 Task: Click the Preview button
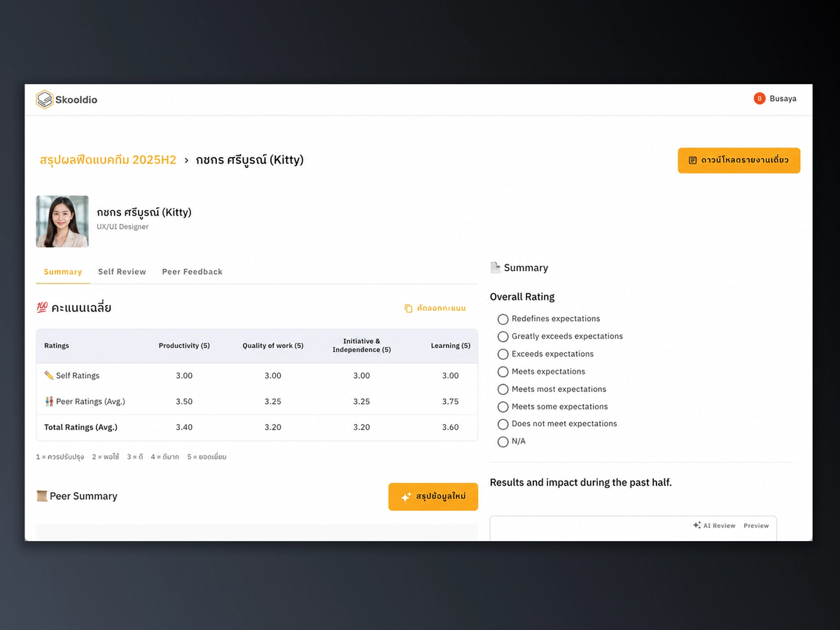756,525
